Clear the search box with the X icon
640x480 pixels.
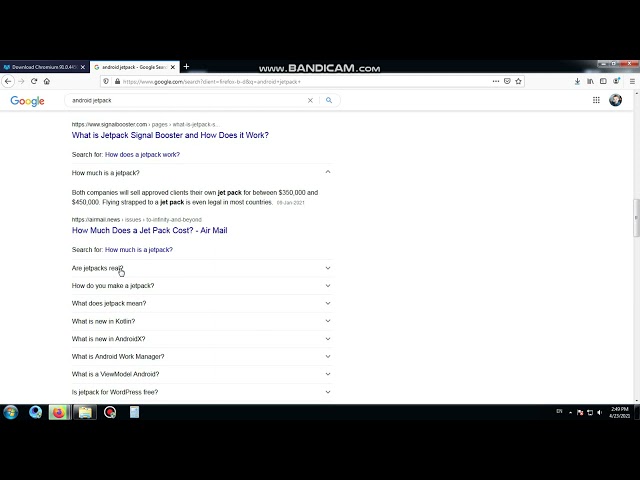[x=310, y=100]
